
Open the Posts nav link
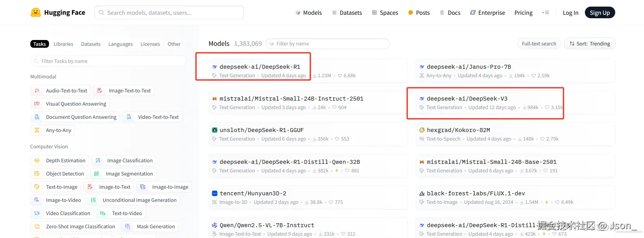pyautogui.click(x=418, y=13)
